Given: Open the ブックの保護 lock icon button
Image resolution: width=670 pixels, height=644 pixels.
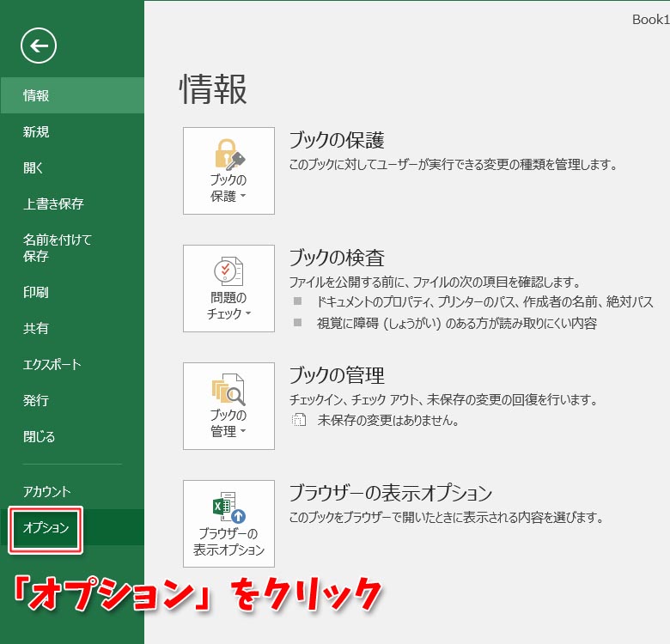Looking at the screenshot, I should tap(228, 171).
